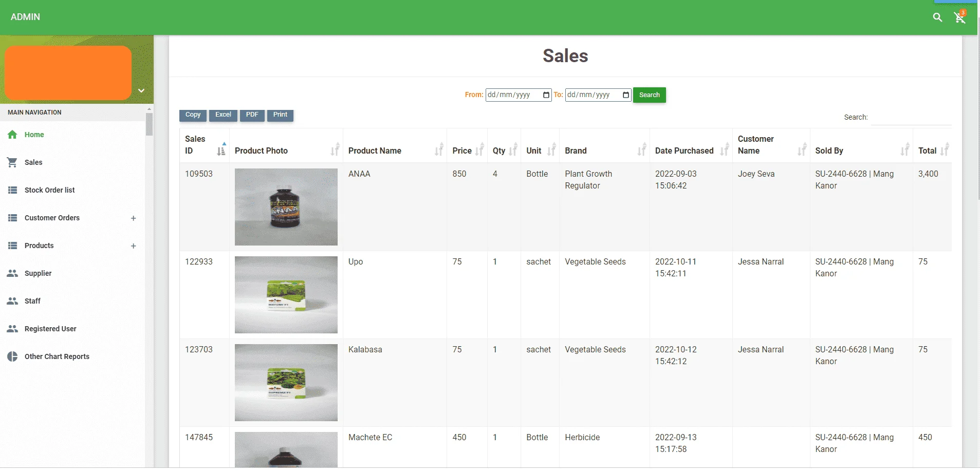Select total value 3,400

click(x=928, y=174)
